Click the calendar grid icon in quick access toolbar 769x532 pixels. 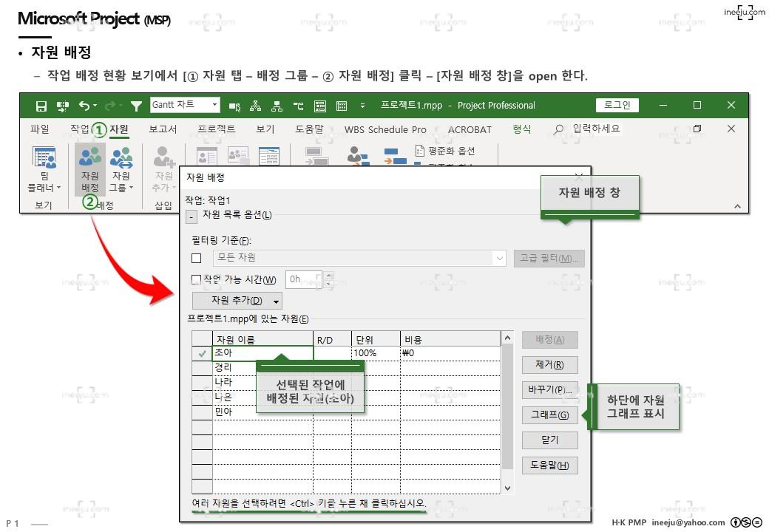tap(342, 106)
